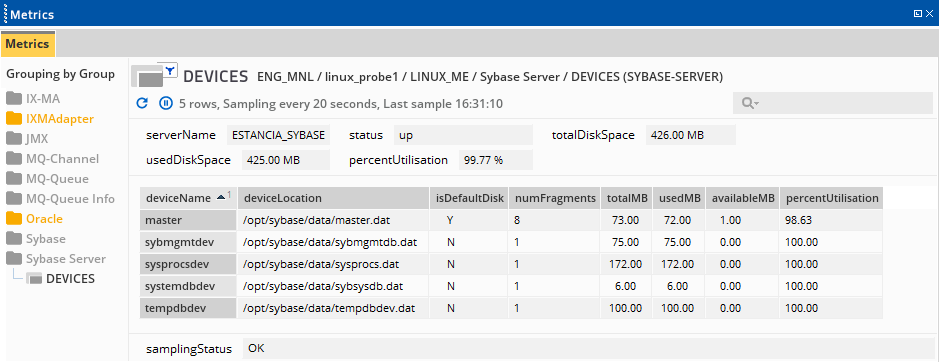This screenshot has width=939, height=362.
Task: Switch to the Metrics tab
Action: [28, 44]
